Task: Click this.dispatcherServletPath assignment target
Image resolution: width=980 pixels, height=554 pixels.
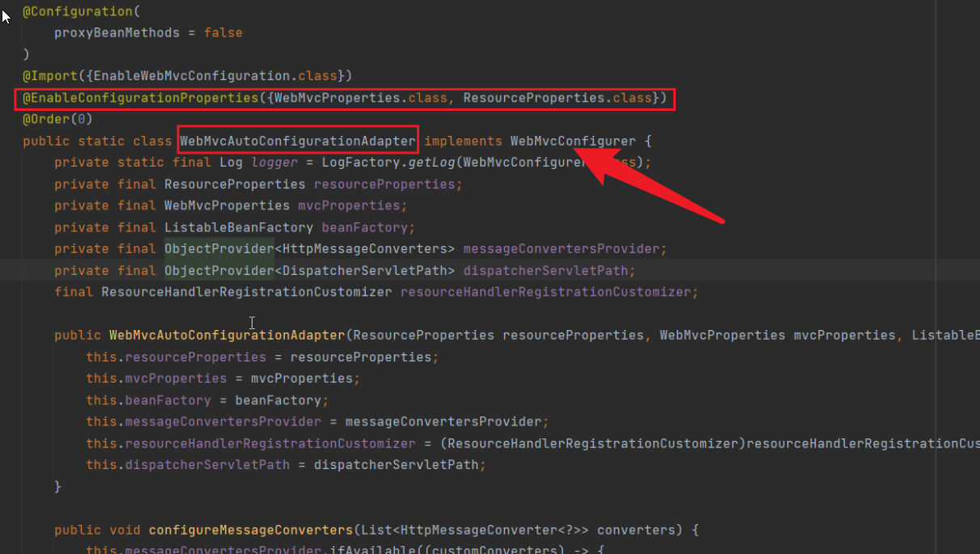Action: [x=189, y=465]
